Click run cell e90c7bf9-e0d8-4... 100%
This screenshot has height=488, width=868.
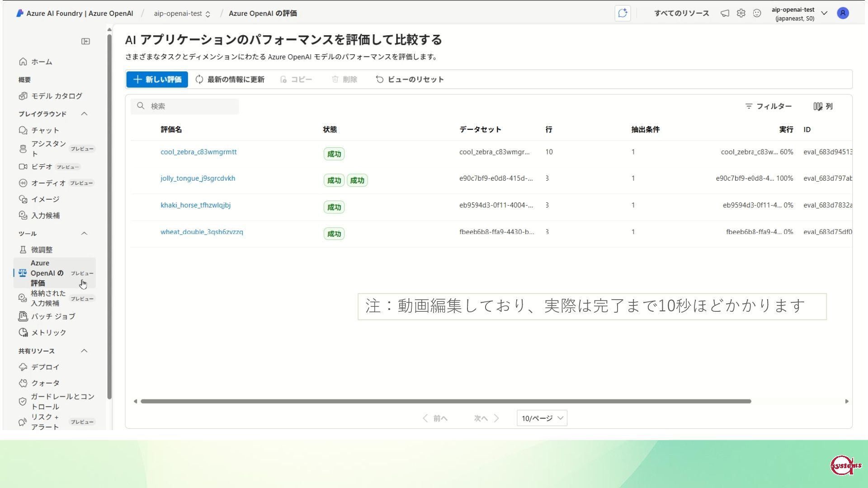(754, 178)
